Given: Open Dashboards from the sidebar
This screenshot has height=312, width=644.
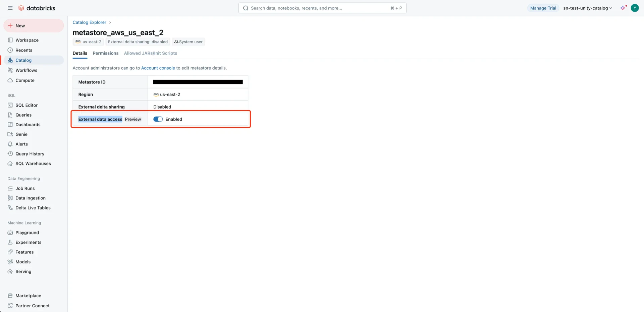Looking at the screenshot, I should click(34, 124).
